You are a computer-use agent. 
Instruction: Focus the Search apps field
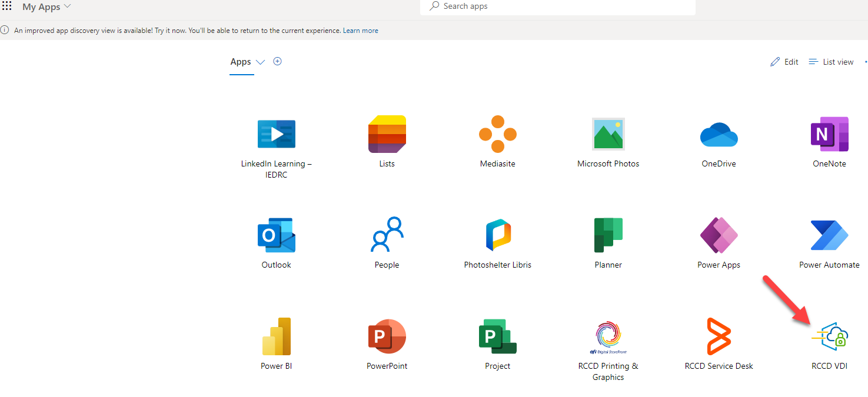[x=558, y=6]
